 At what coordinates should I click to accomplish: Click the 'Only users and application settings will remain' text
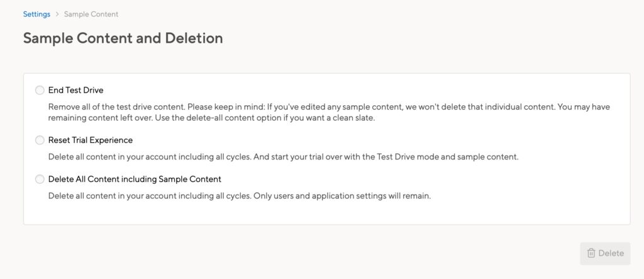342,196
